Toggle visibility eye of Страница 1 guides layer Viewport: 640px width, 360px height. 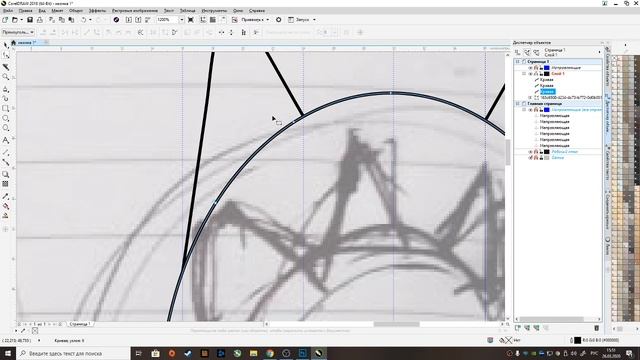tap(531, 68)
